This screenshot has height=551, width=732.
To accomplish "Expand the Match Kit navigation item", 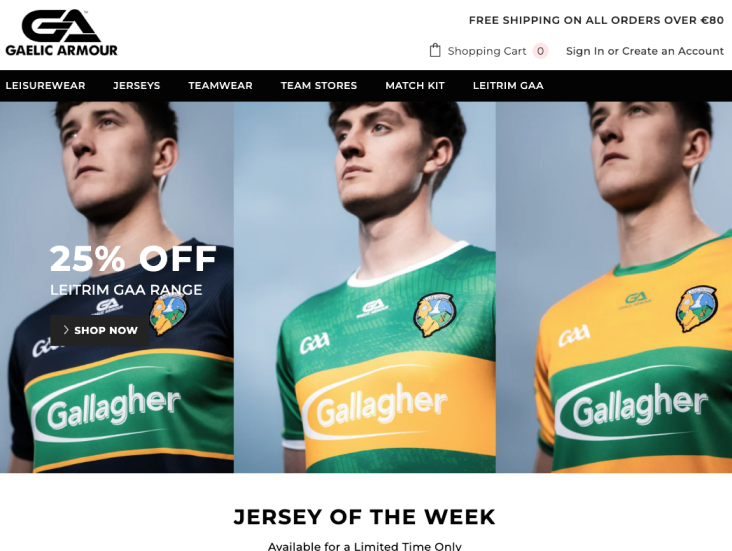I will tap(415, 85).
